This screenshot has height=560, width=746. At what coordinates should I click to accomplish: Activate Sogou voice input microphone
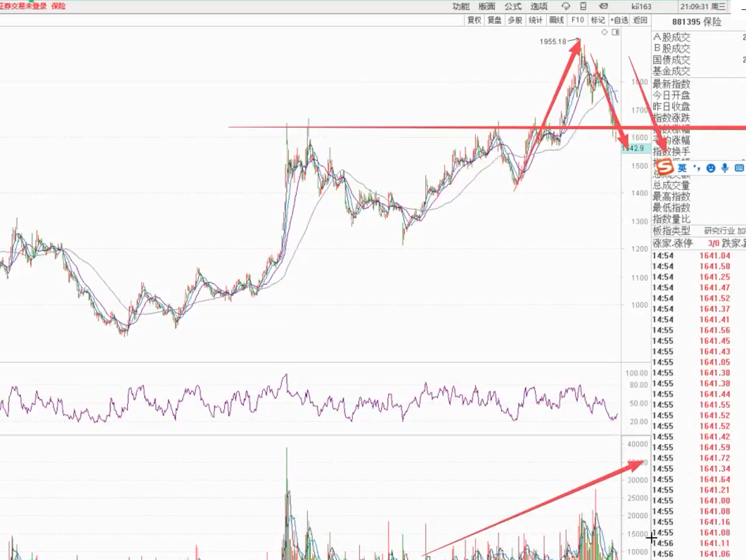[x=725, y=168]
